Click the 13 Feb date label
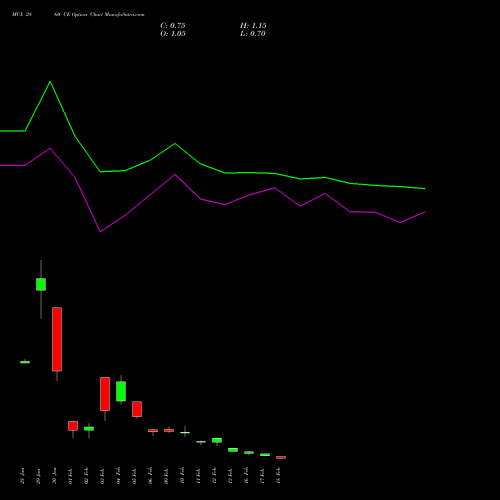 (230, 476)
